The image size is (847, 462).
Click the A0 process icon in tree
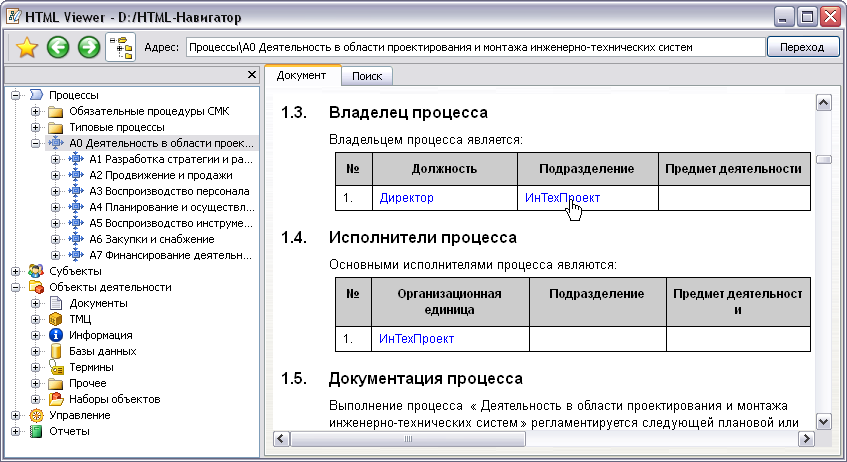point(56,143)
